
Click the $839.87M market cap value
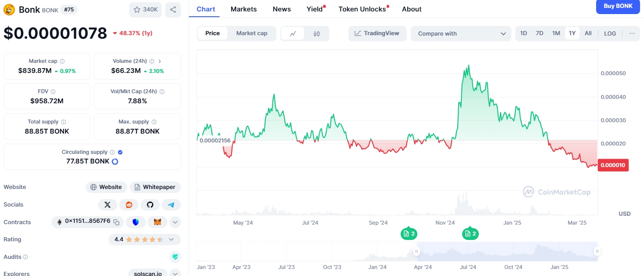(x=35, y=71)
